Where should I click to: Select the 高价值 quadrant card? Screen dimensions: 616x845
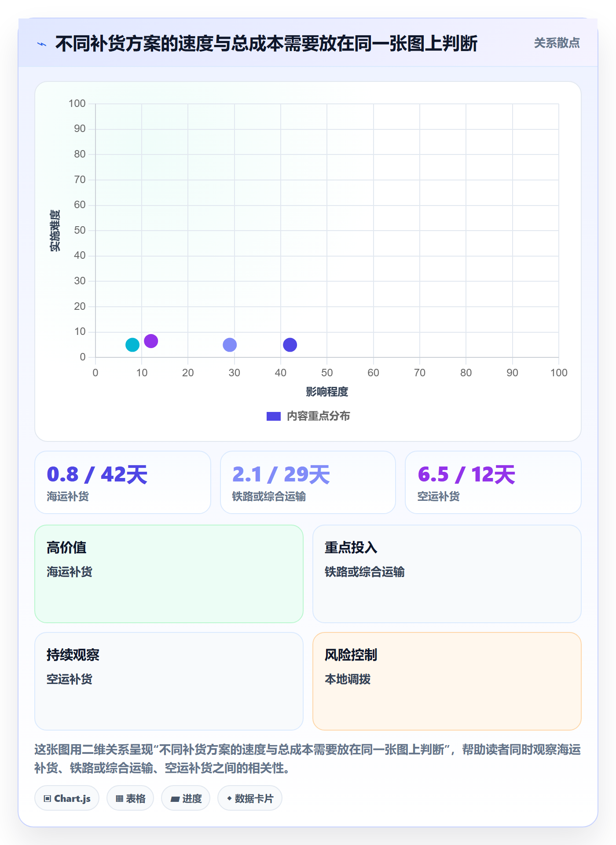(x=169, y=573)
